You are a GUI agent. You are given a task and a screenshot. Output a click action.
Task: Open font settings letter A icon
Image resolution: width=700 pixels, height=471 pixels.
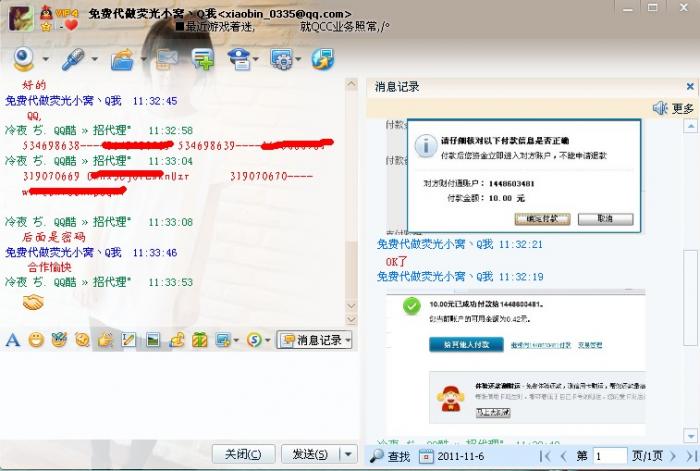pyautogui.click(x=12, y=340)
